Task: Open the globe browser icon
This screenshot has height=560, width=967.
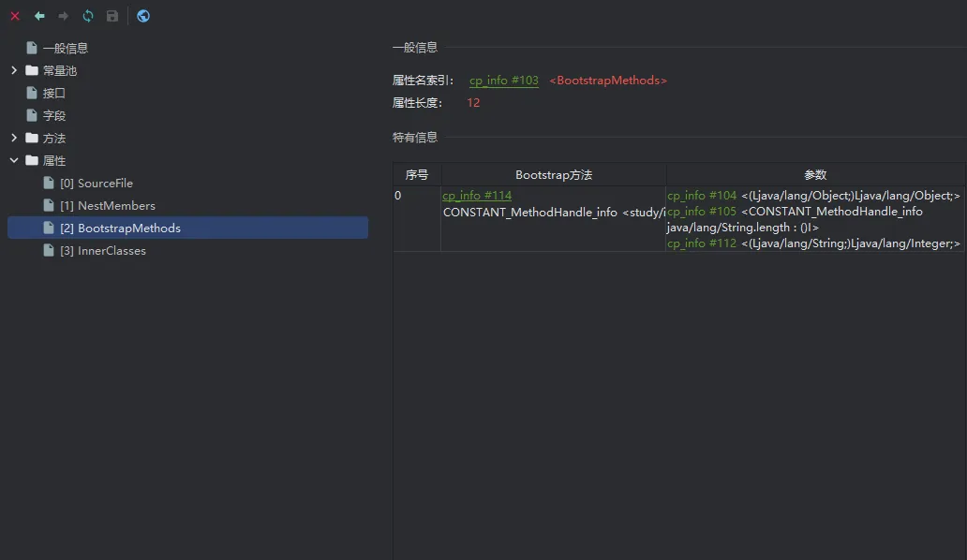Action: coord(143,16)
